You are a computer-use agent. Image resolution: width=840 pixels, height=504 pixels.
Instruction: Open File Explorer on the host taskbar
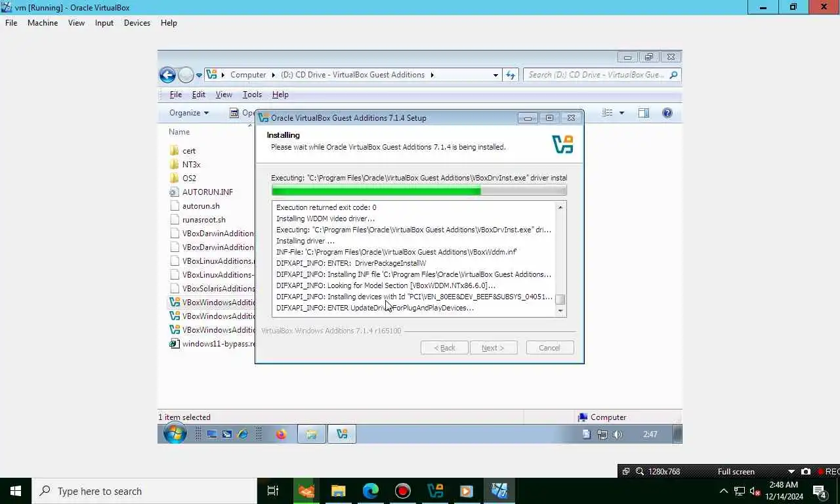[338, 491]
